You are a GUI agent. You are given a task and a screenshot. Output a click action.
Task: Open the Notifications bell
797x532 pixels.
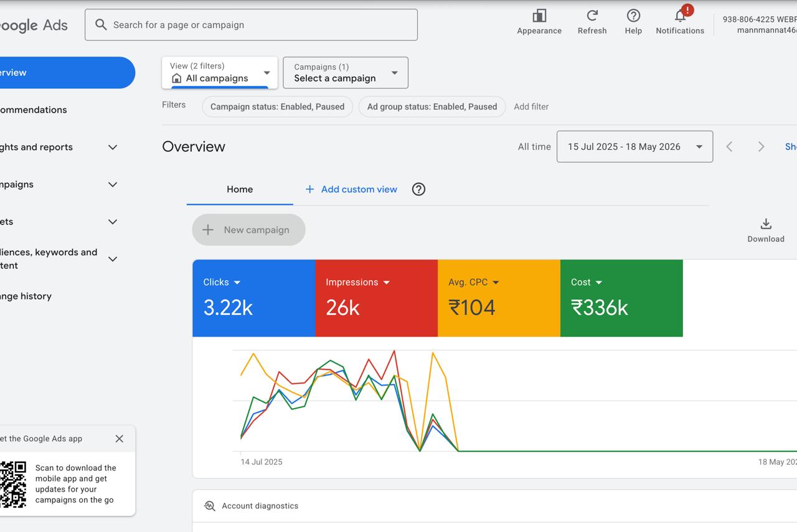[x=680, y=16]
